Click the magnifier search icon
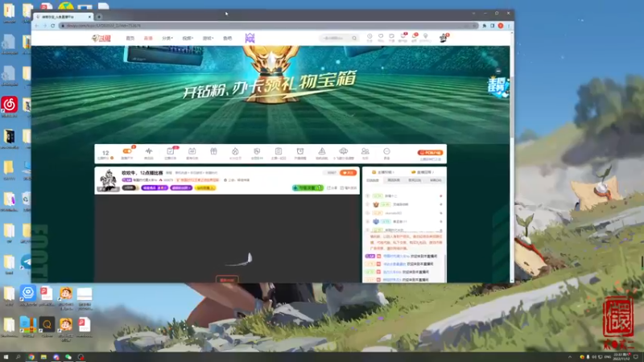The image size is (644, 362). (354, 38)
